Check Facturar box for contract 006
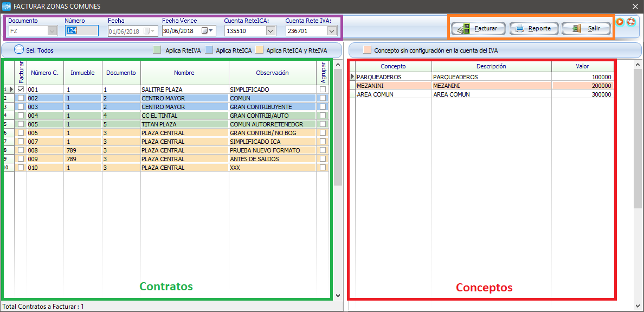This screenshot has height=312, width=644. [x=21, y=133]
